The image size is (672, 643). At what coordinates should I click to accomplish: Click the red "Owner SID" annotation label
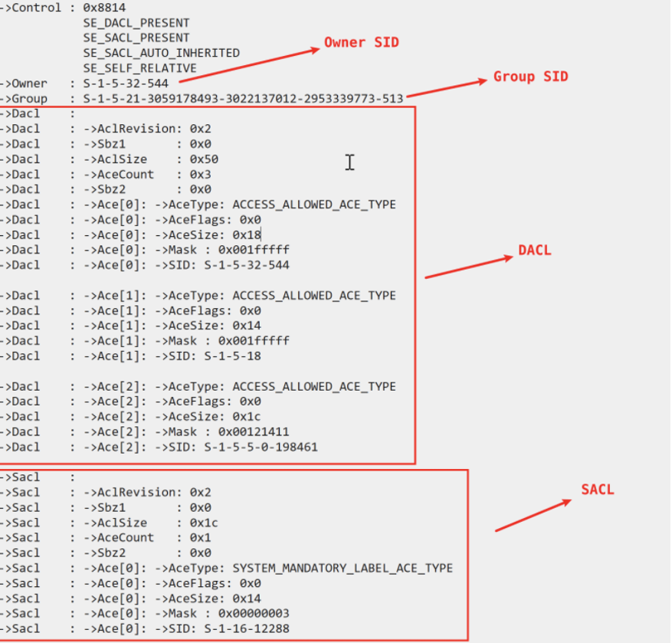(361, 42)
